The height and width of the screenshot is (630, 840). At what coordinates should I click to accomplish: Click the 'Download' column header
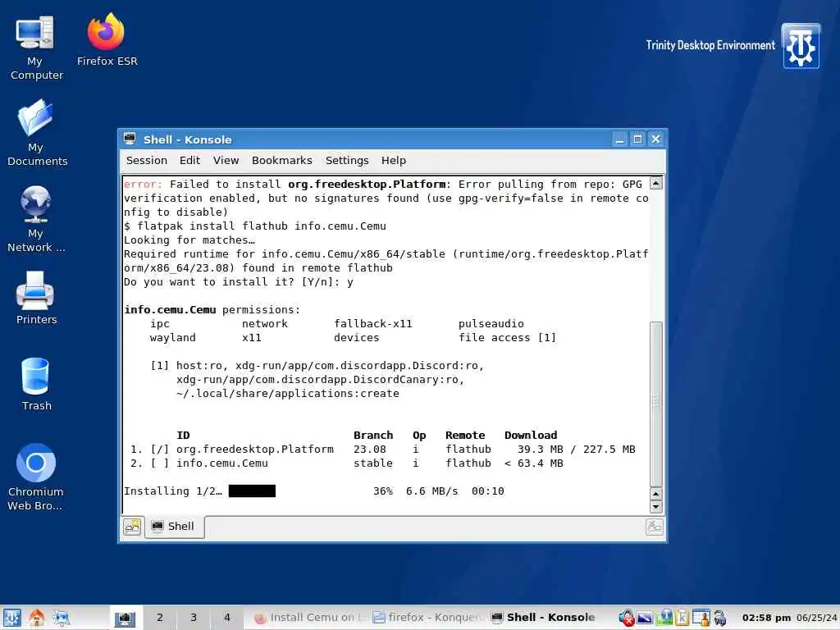coord(531,435)
